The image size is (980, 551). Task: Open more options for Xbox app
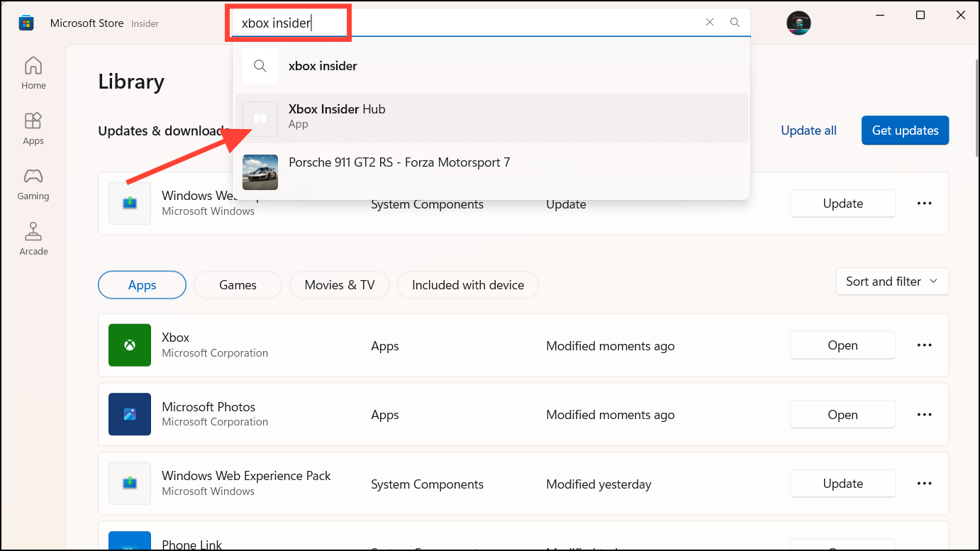[x=924, y=345]
